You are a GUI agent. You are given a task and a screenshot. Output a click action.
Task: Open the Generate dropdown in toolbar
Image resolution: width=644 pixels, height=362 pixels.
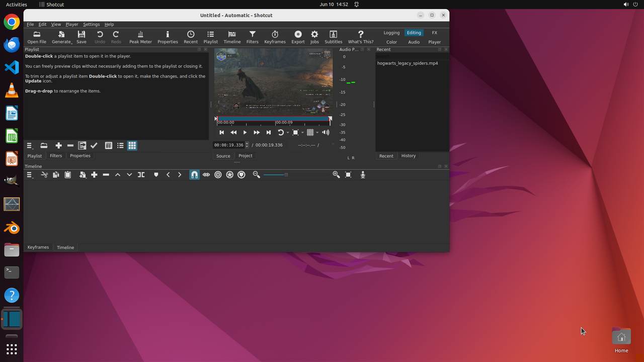point(61,37)
